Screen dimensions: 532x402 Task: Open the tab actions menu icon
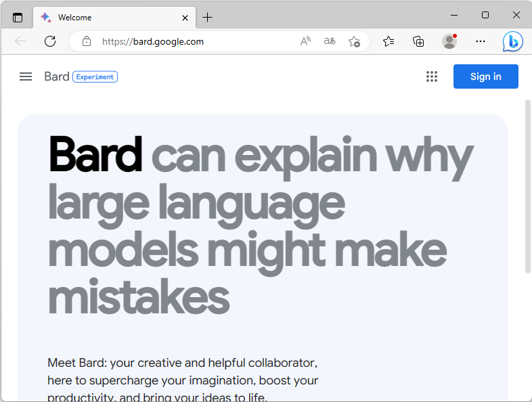click(x=18, y=18)
